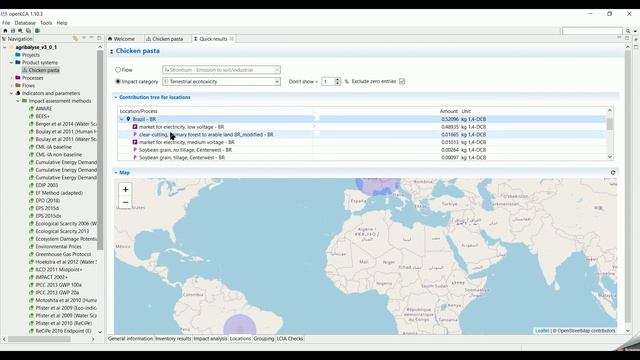
Task: Open the disabled Strontium flow dropdown
Action: (221, 70)
